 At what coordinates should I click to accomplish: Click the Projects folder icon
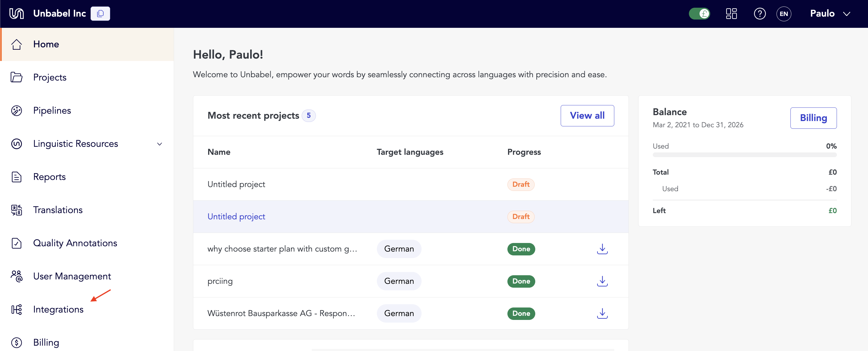pyautogui.click(x=17, y=77)
